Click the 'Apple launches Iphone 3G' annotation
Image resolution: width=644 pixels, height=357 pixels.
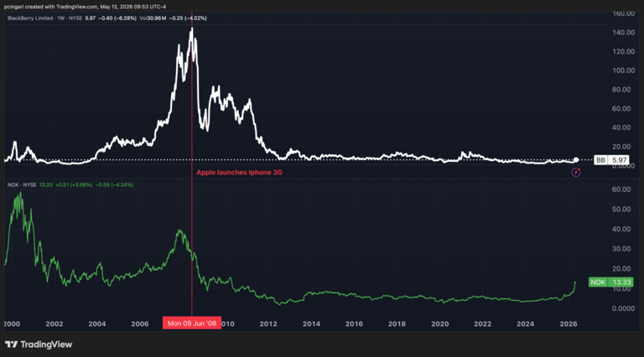(239, 173)
